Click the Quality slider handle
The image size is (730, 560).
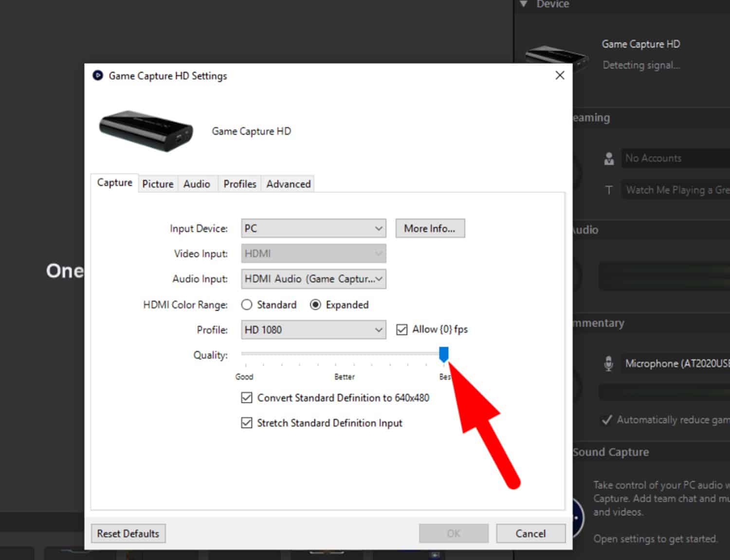[x=443, y=354]
